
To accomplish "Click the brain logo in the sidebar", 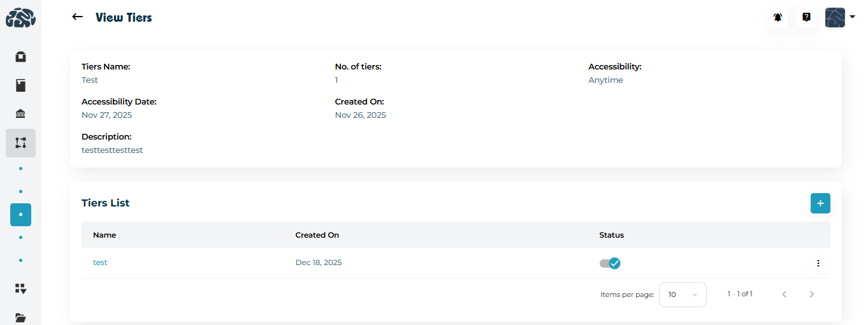I will pos(20,17).
